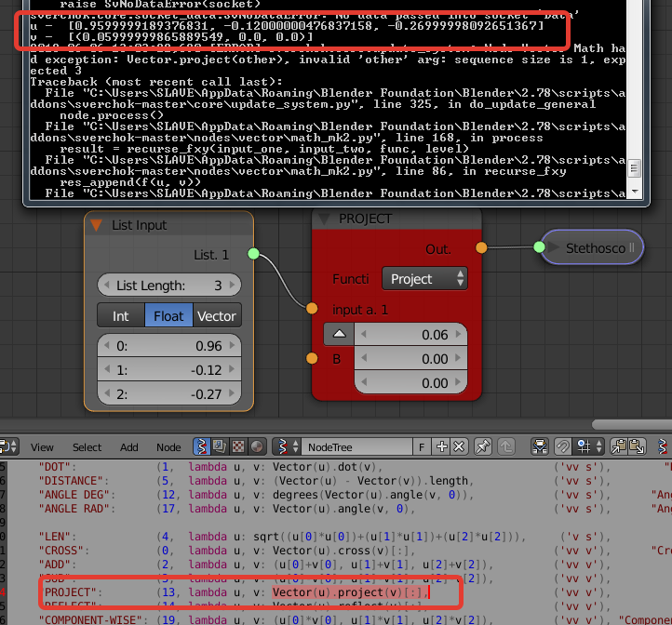
Task: Click the 0: 0.96 value field
Action: coord(169,345)
